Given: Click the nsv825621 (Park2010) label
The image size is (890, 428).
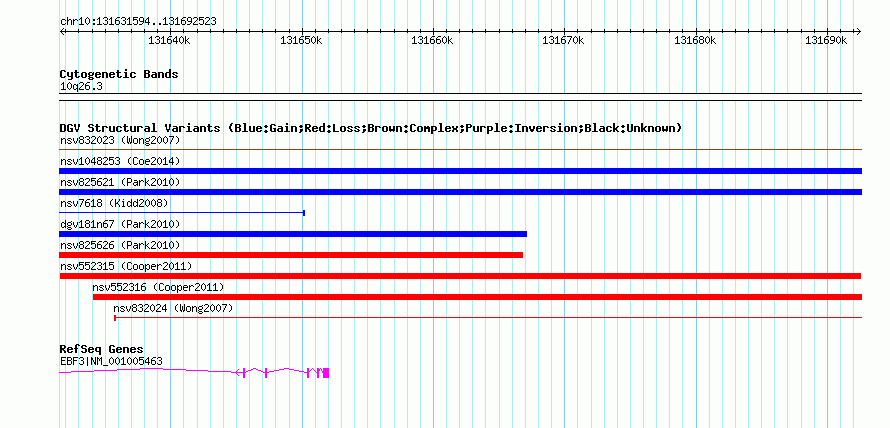Looking at the screenshot, I should pyautogui.click(x=120, y=182).
